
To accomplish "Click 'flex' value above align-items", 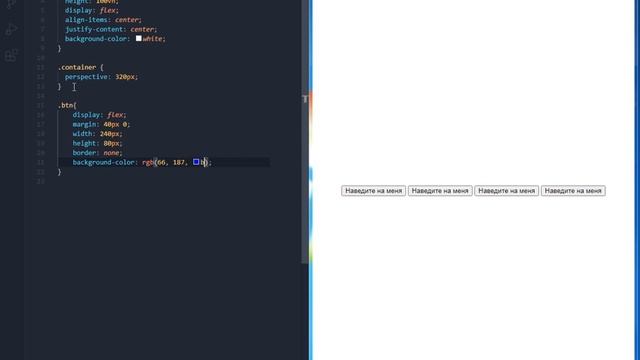I will coord(108,10).
